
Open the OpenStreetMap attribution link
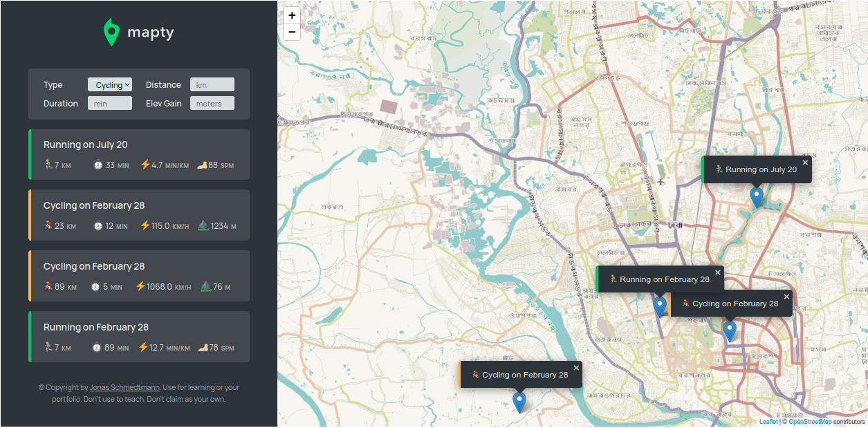[x=810, y=422]
